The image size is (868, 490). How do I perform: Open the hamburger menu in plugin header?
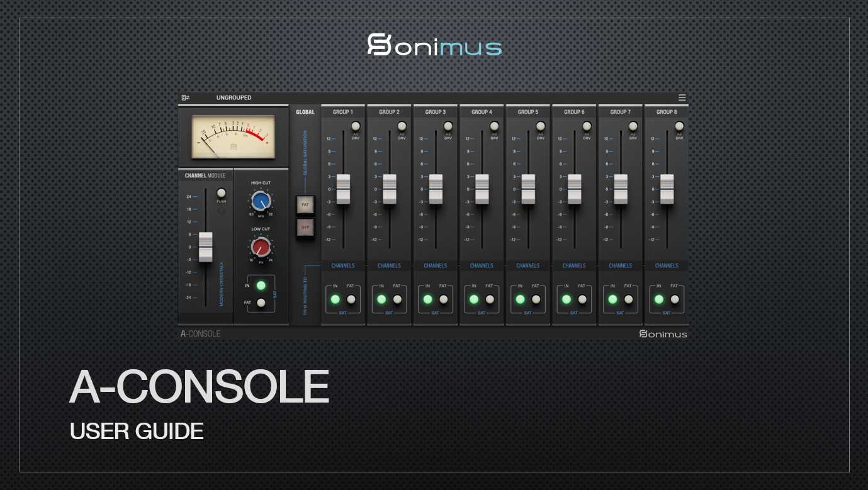[x=682, y=97]
